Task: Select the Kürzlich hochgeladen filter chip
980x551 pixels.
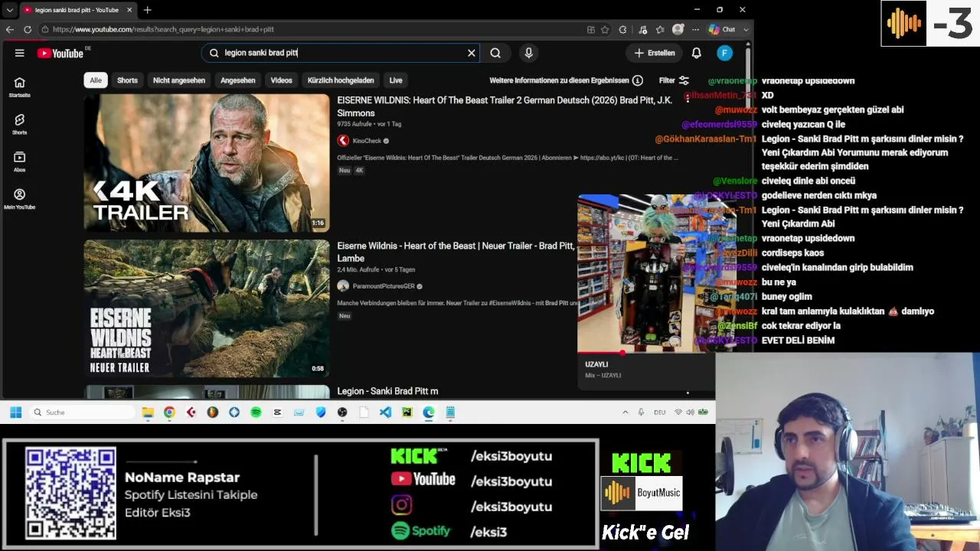Action: tap(341, 80)
